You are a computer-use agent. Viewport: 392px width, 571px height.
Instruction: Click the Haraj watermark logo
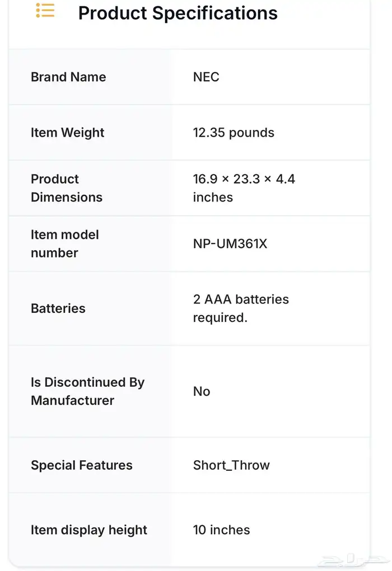point(354,560)
